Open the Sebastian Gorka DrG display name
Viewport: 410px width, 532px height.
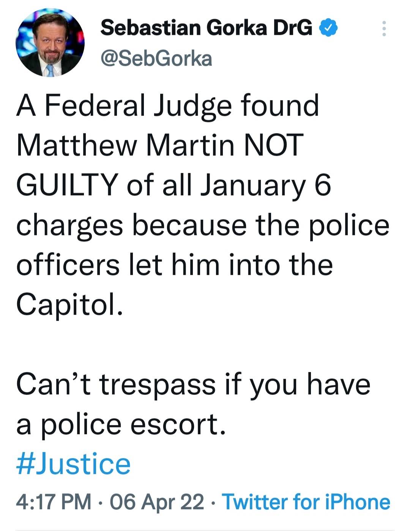click(207, 28)
